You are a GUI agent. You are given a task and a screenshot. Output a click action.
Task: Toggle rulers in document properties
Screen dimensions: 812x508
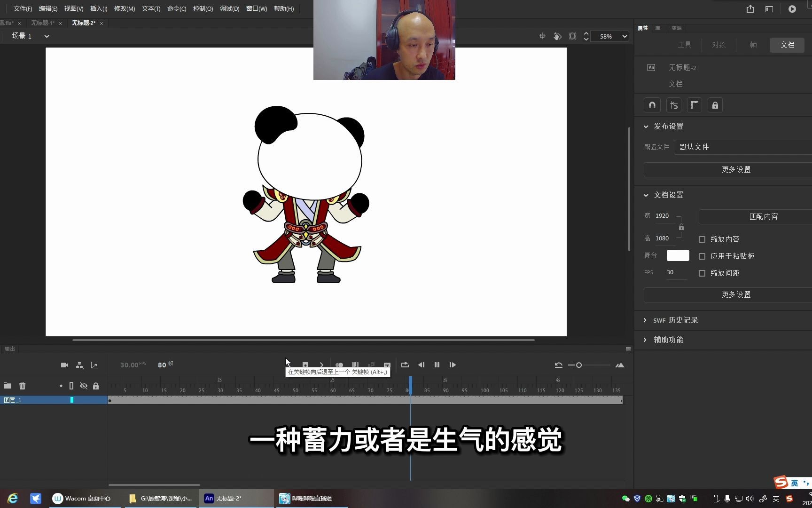coord(695,105)
